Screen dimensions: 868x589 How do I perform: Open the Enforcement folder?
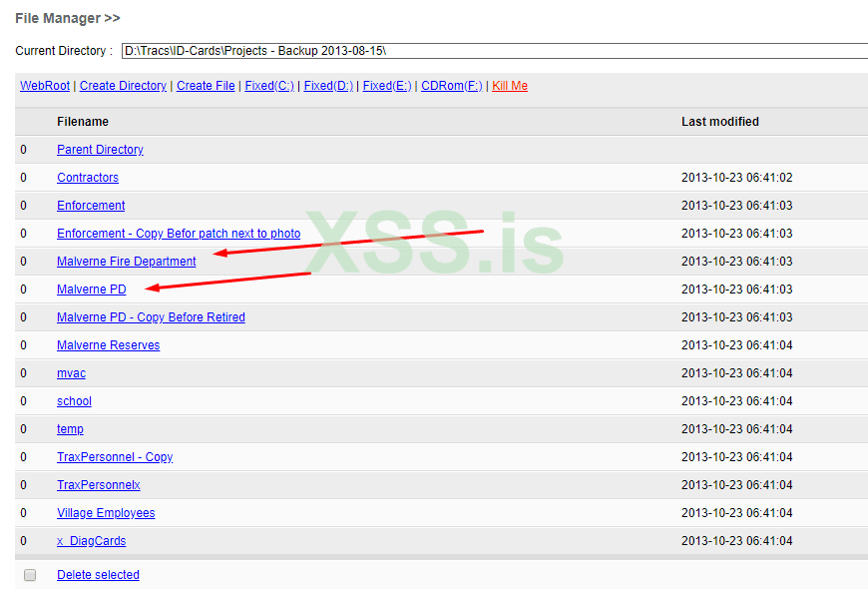click(x=91, y=206)
